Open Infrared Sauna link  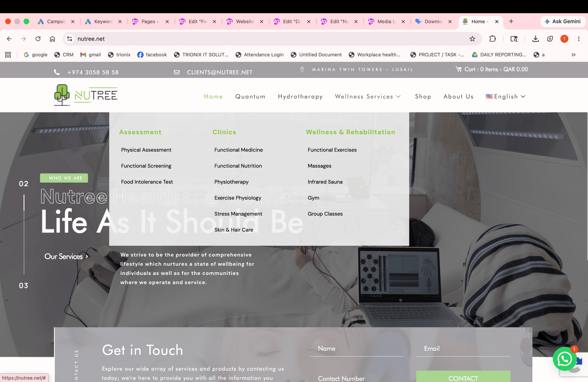(325, 182)
